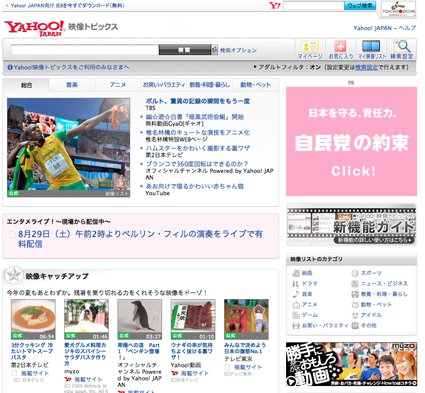Click the Tokyo 2016 emblem icon
Viewport: 425px width, 393px height.
(399, 9)
